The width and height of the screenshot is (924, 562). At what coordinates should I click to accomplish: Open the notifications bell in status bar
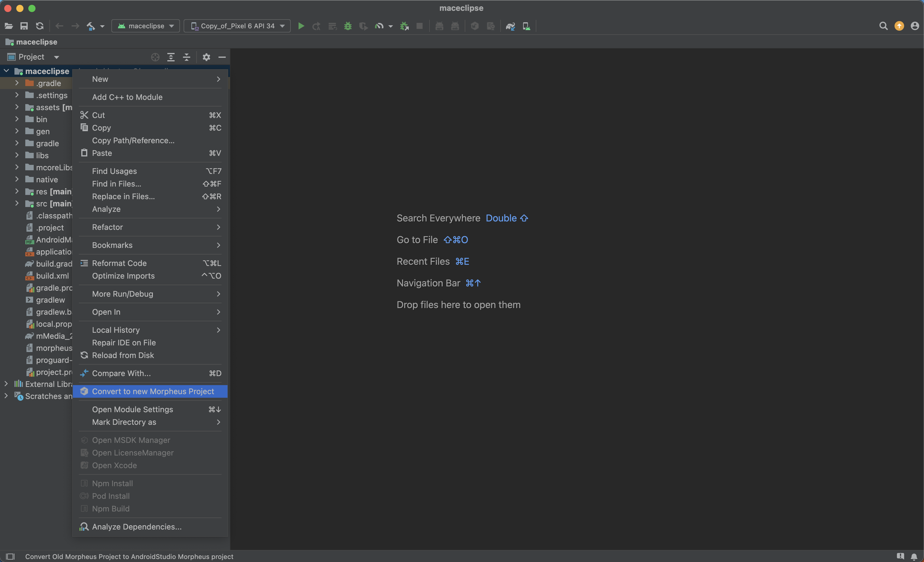point(914,556)
